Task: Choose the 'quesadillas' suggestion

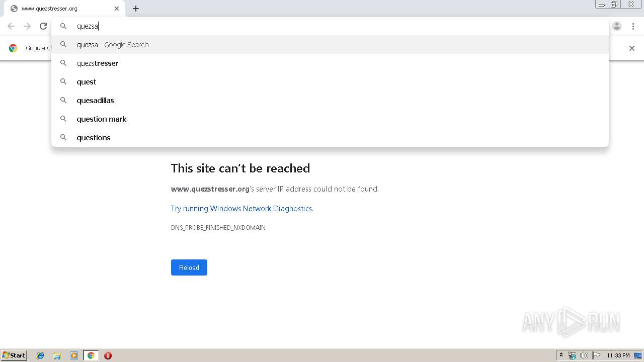Action: coord(330,101)
